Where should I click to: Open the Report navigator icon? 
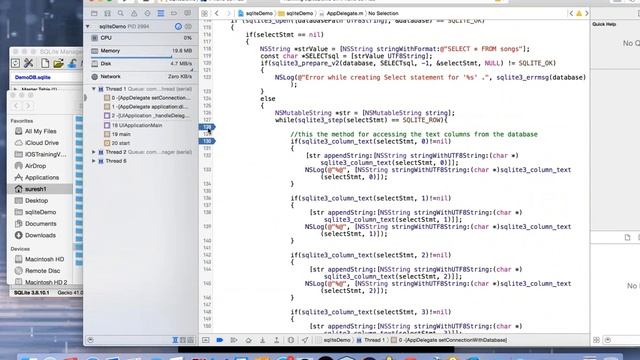tap(187, 13)
